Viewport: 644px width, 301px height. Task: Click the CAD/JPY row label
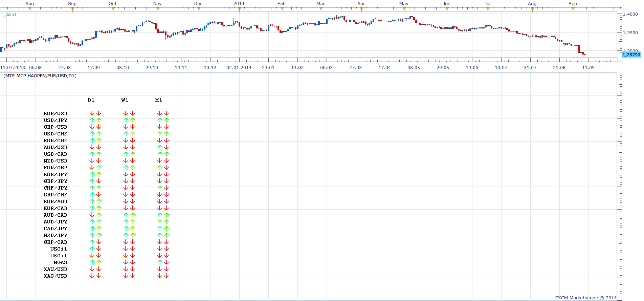[x=55, y=229]
